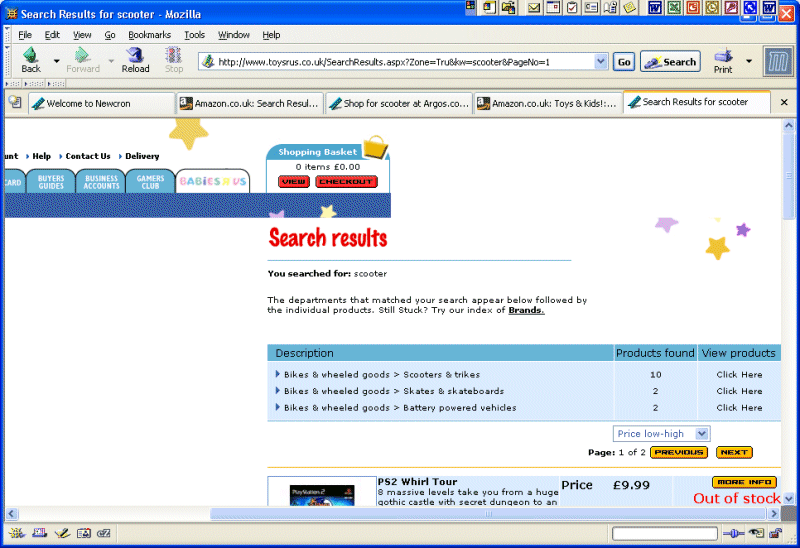The height and width of the screenshot is (548, 800).
Task: Click the shopping basket bag icon
Action: pos(375,147)
